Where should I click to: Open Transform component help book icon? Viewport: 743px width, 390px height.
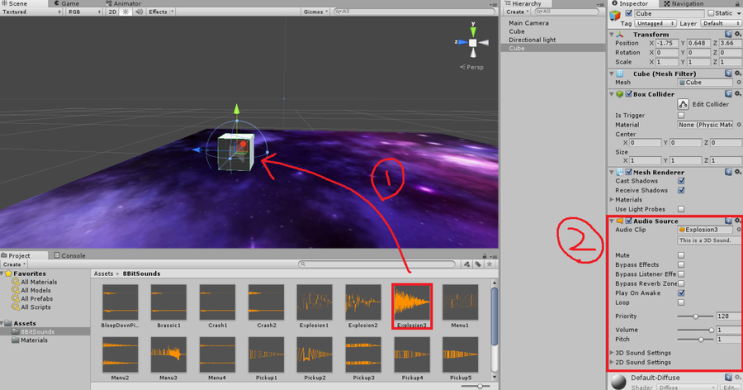[729, 34]
